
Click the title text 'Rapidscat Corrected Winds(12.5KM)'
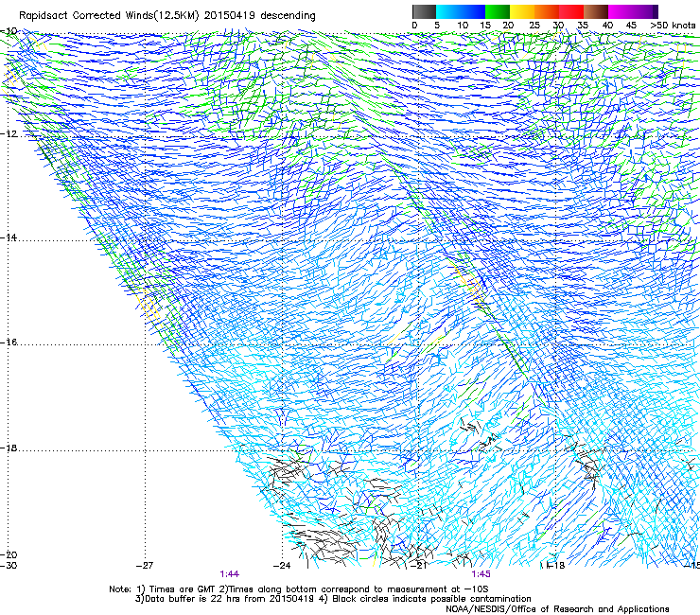[x=109, y=16]
